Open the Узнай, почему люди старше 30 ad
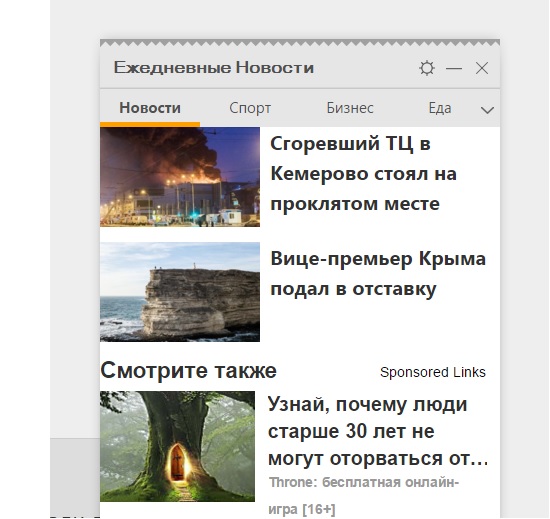The width and height of the screenshot is (550, 519). [x=378, y=431]
